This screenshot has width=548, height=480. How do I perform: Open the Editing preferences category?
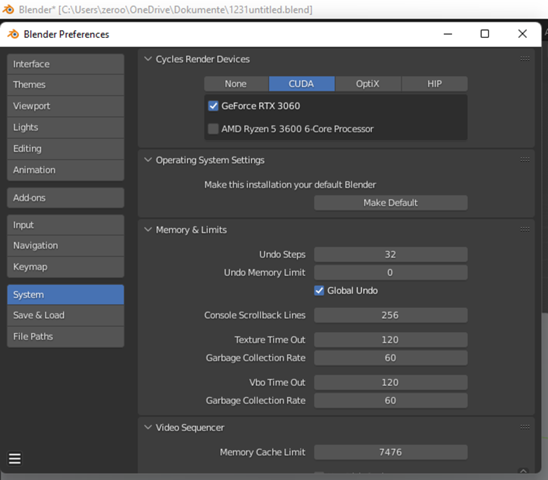point(65,149)
